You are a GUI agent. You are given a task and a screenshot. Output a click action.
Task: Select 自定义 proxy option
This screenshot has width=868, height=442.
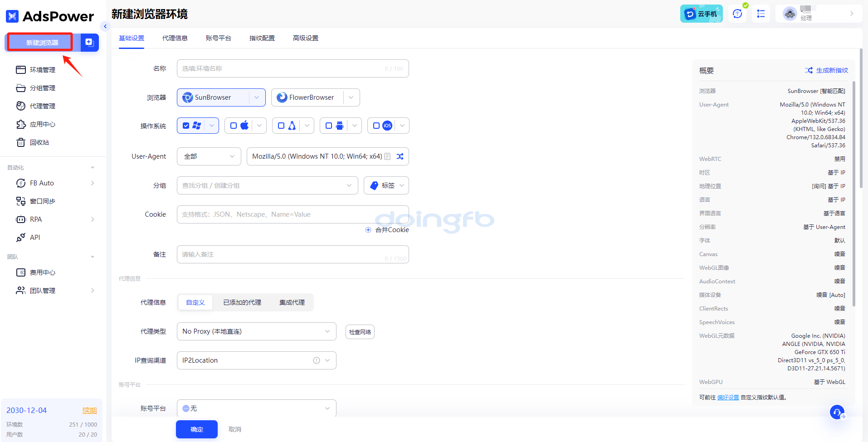(195, 302)
